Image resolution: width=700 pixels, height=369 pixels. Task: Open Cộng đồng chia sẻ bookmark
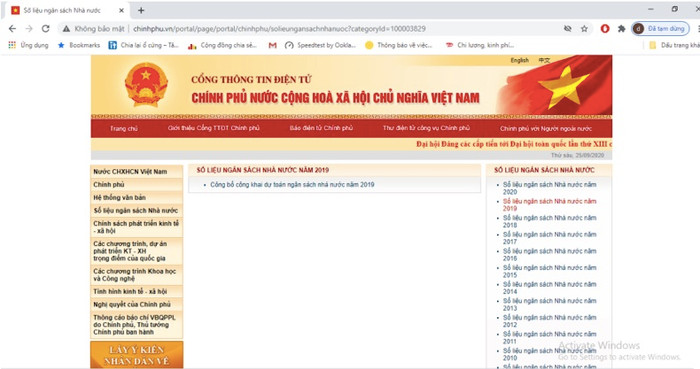click(222, 45)
